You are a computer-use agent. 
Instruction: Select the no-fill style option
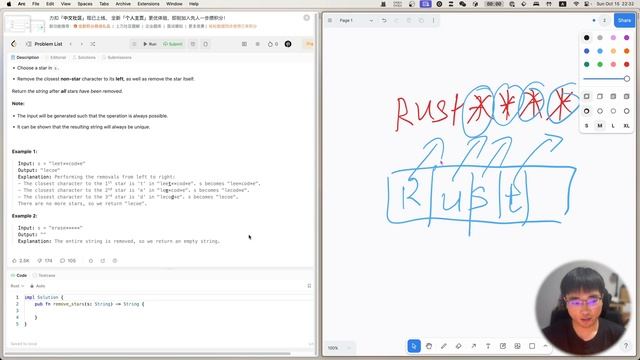pos(587,97)
